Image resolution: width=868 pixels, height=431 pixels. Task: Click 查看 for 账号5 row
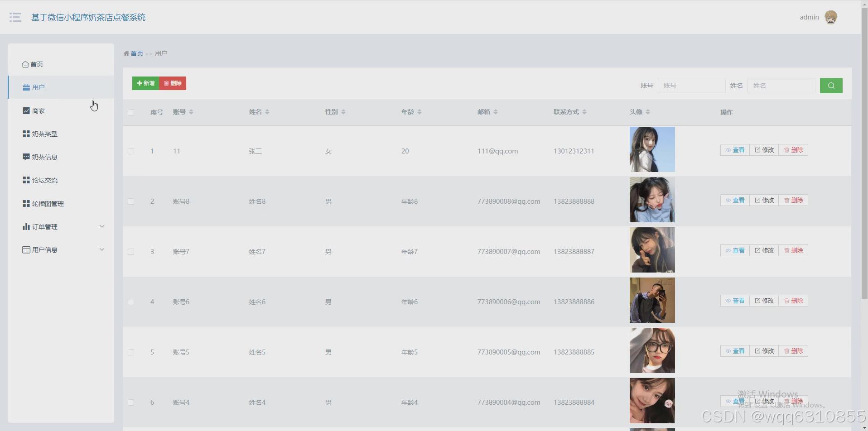tap(735, 351)
